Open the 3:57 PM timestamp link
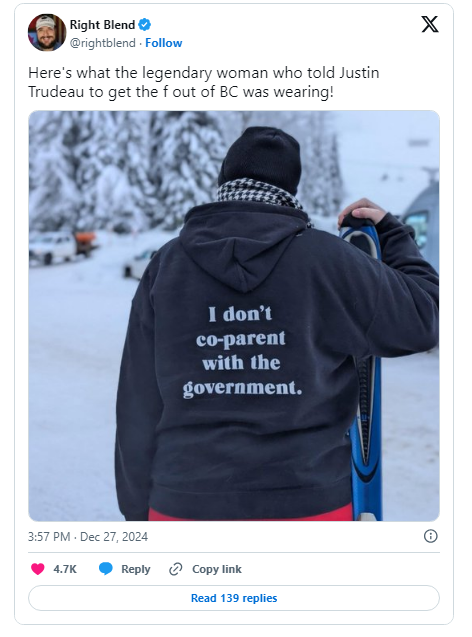 (x=49, y=537)
